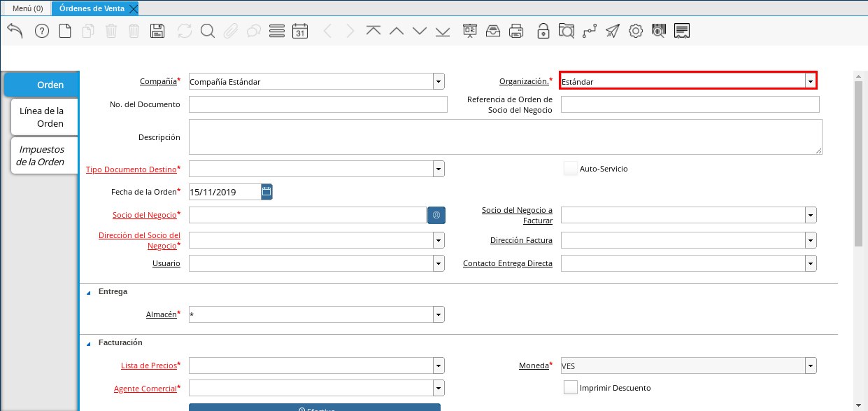Open the Impuestos de la Orden tab
The width and height of the screenshot is (868, 411).
[45, 155]
